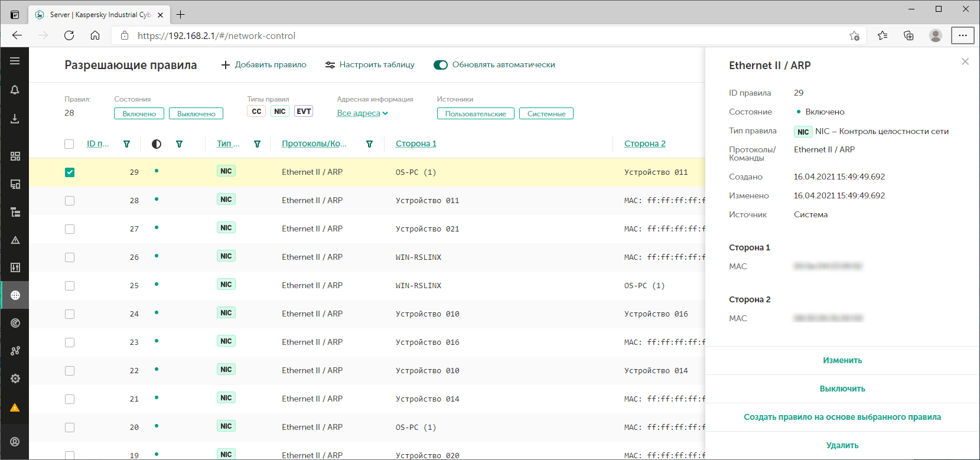Viewport: 980px width, 460px height.
Task: Filter the Протоколы/Команды column
Action: pyautogui.click(x=369, y=144)
